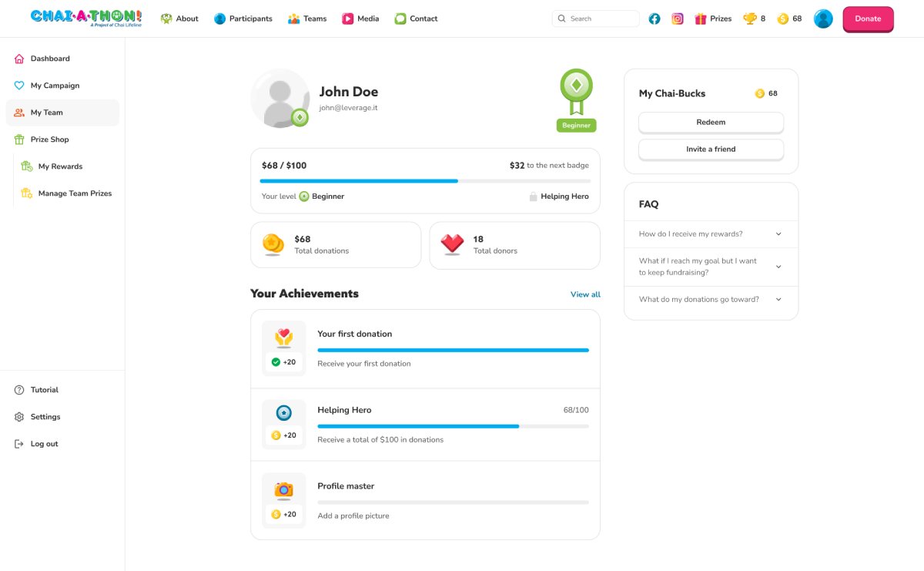
Task: Open the Tutorial link
Action: 62,390
